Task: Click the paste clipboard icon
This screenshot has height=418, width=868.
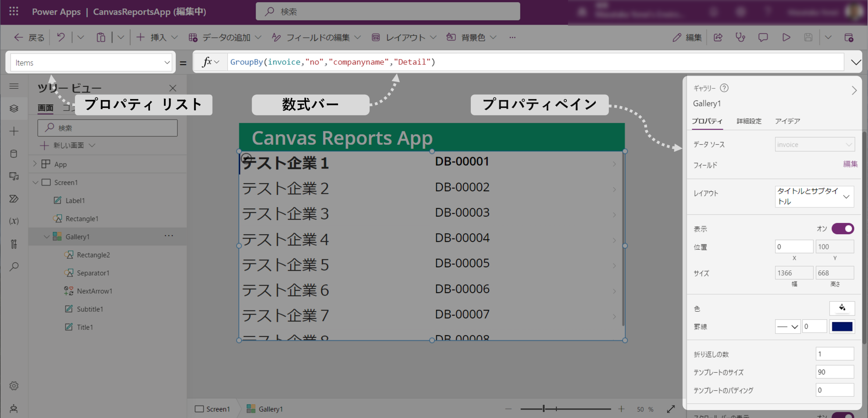Action: coord(101,37)
